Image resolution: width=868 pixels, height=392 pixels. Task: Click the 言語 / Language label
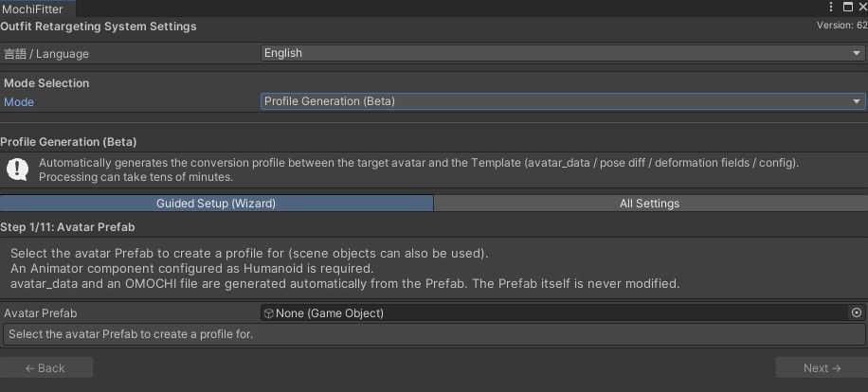(46, 54)
